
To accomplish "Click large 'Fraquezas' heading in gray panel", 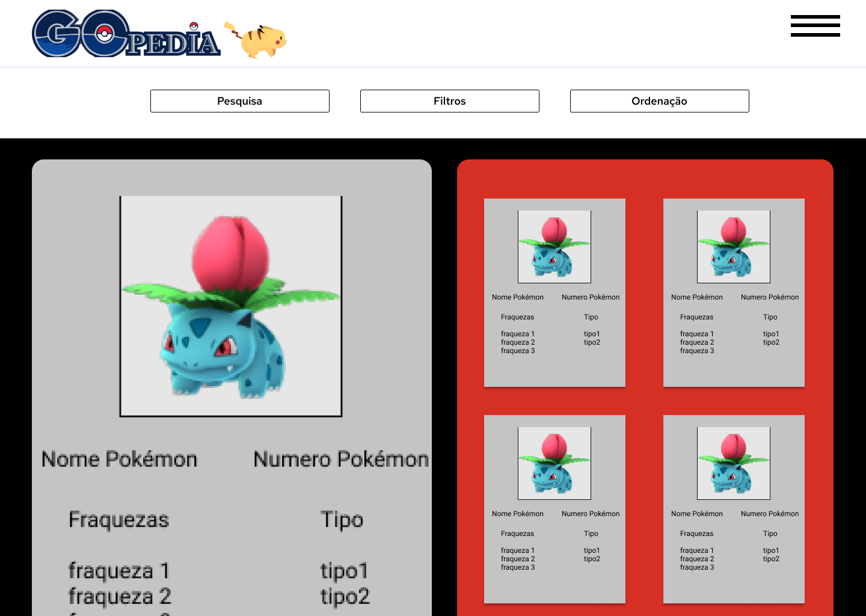I will pyautogui.click(x=119, y=519).
